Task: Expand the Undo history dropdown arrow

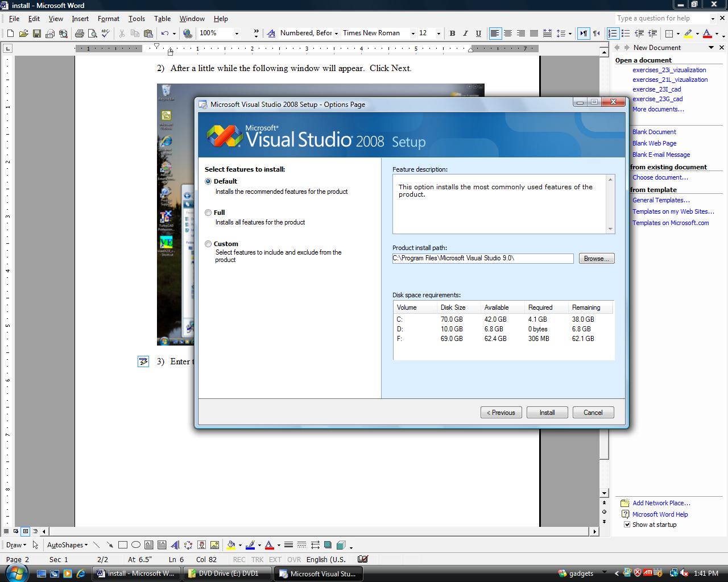Action: [x=174, y=34]
